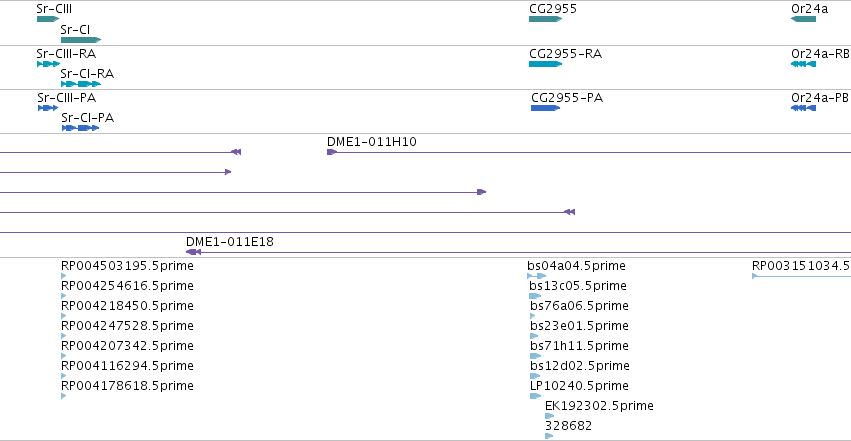The image size is (851, 441).
Task: Click the Sr-CIII-PA protein glyph
Action: pos(48,108)
